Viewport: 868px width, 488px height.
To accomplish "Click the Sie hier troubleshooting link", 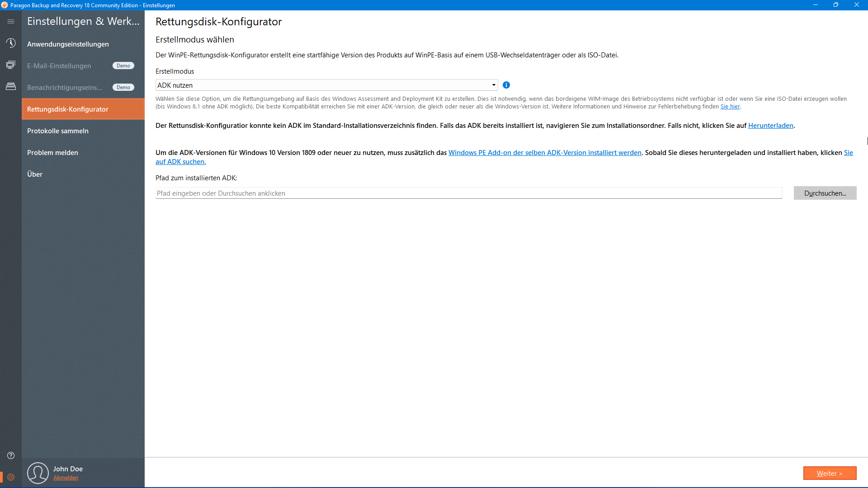I will [730, 107].
